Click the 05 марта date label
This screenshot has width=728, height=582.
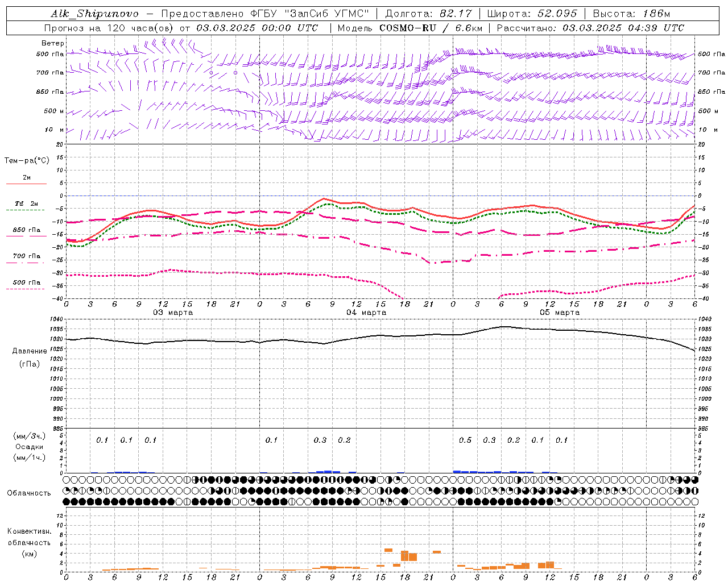pyautogui.click(x=560, y=313)
